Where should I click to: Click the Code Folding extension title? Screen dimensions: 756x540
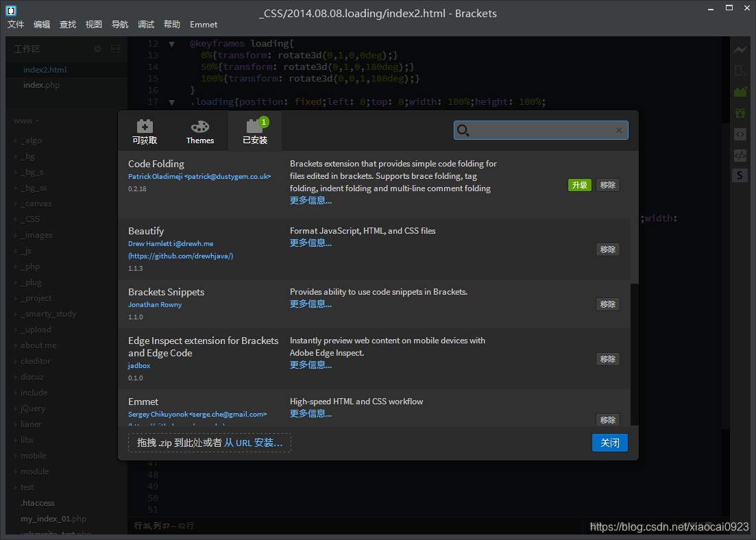[x=156, y=164]
